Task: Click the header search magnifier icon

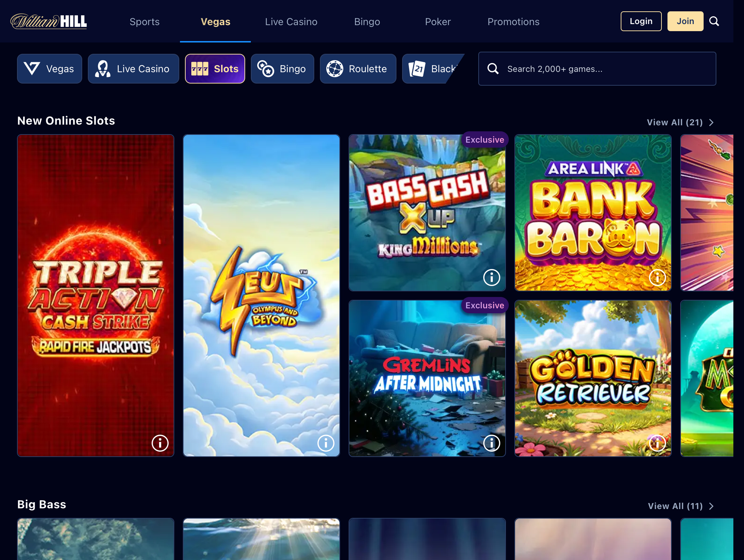Action: pos(714,21)
